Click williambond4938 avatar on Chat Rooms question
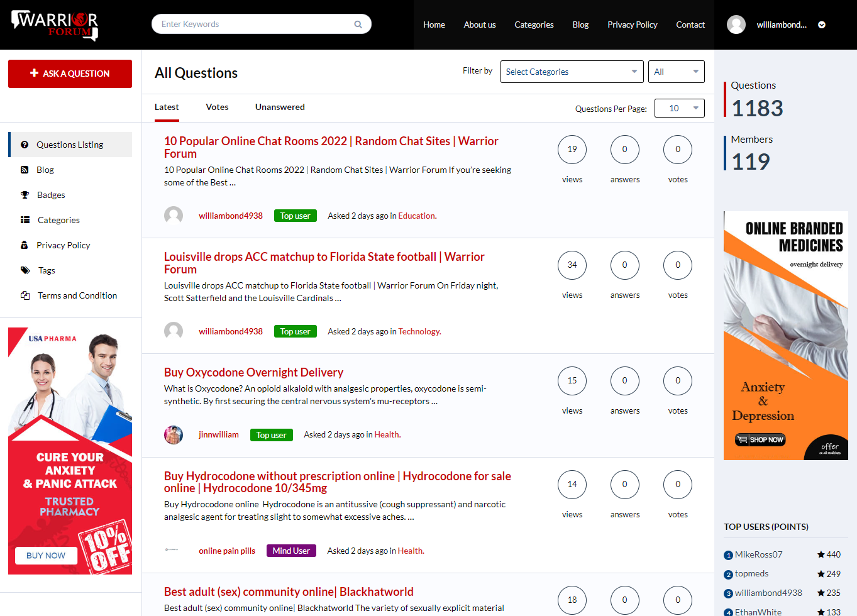 174,216
